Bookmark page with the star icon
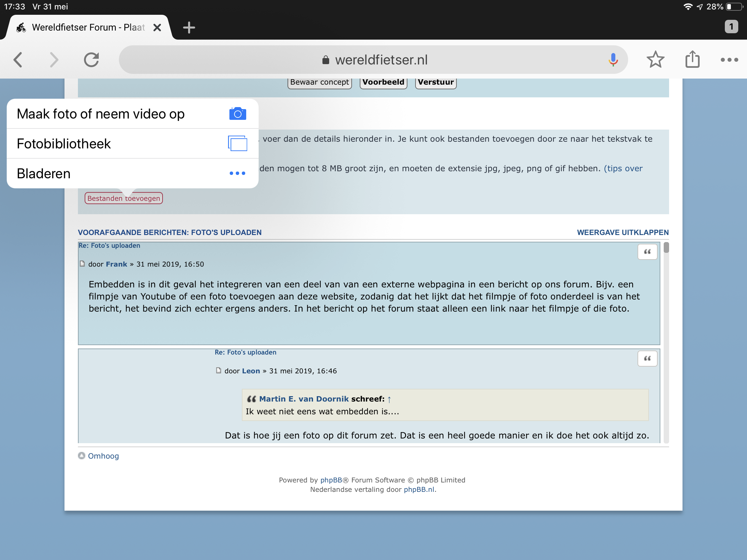 tap(655, 60)
